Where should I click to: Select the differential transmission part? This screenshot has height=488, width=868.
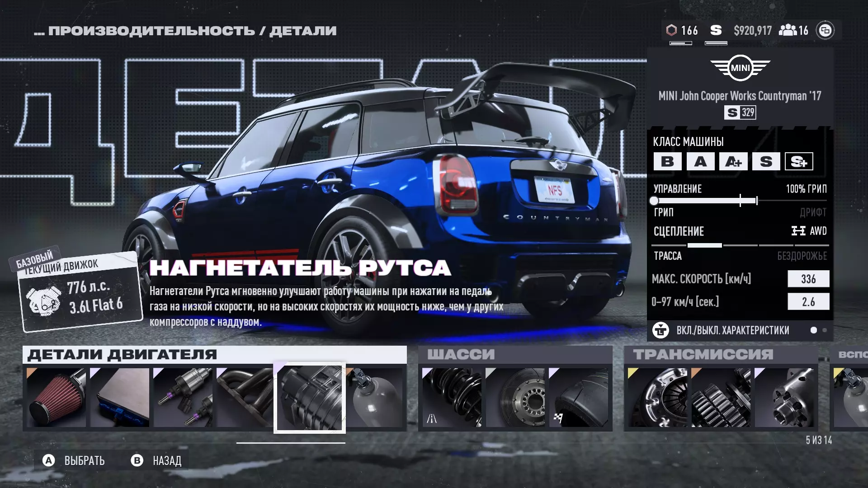tap(784, 397)
